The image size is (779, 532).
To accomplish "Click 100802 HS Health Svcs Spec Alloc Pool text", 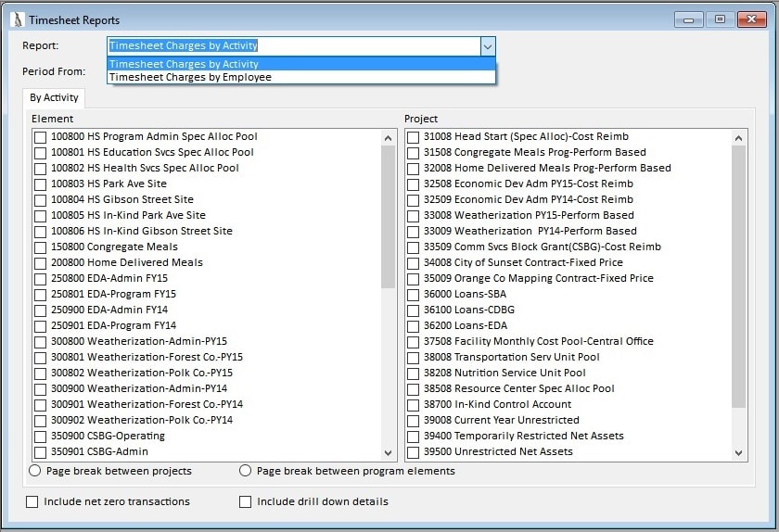I will pyautogui.click(x=145, y=168).
